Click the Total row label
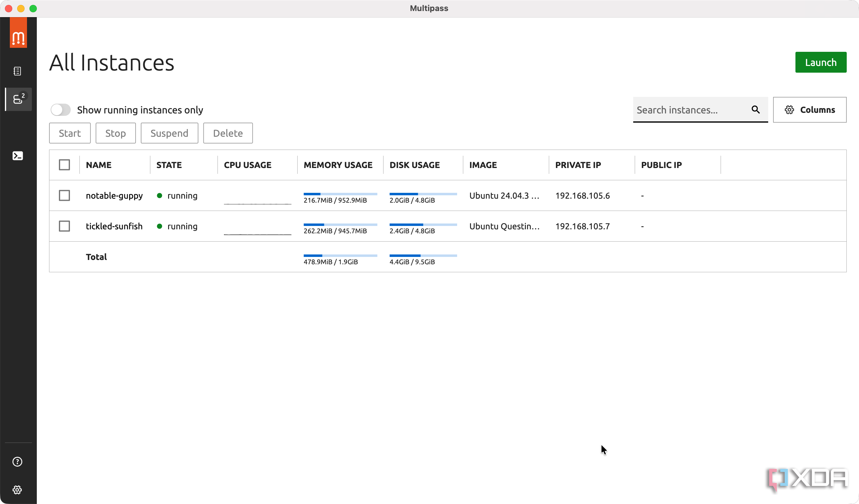 [96, 257]
